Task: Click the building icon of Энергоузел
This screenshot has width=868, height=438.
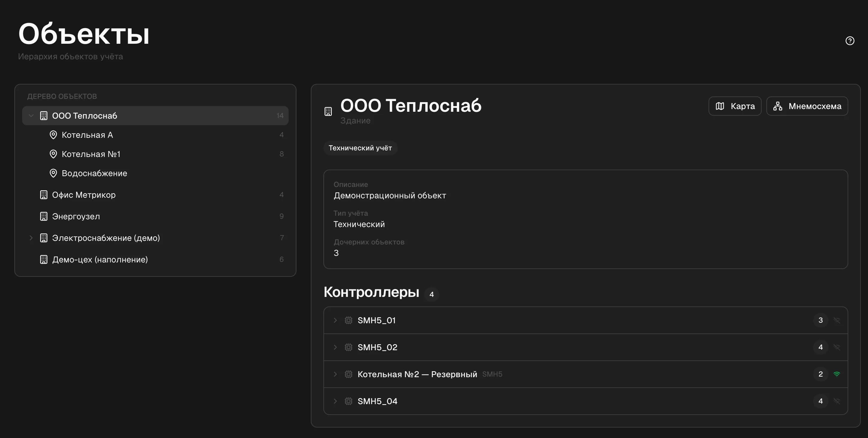Action: 43,216
